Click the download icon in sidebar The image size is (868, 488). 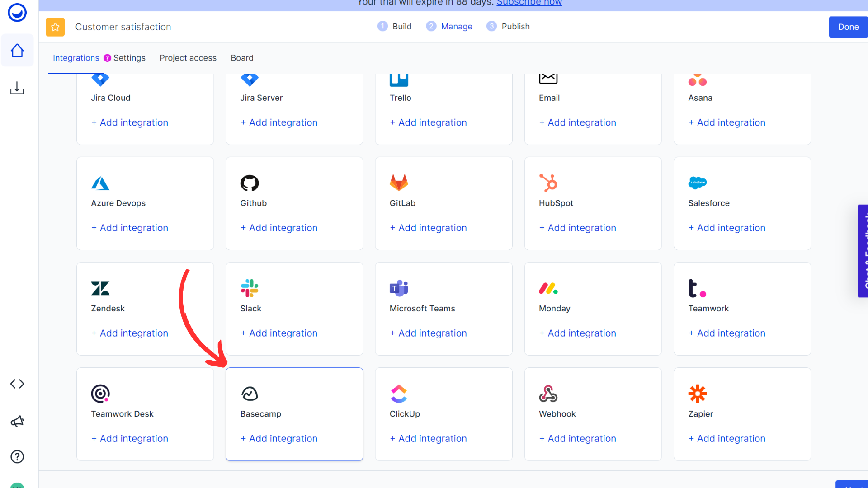point(17,88)
